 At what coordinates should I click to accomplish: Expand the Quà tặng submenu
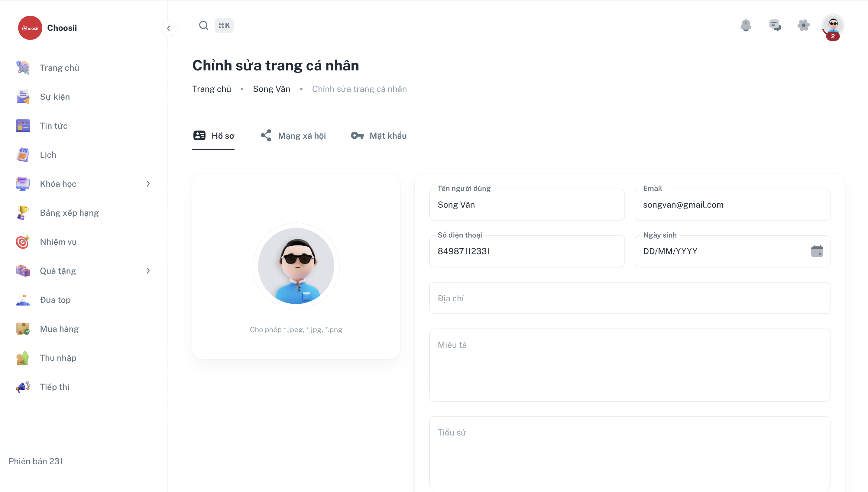point(148,271)
